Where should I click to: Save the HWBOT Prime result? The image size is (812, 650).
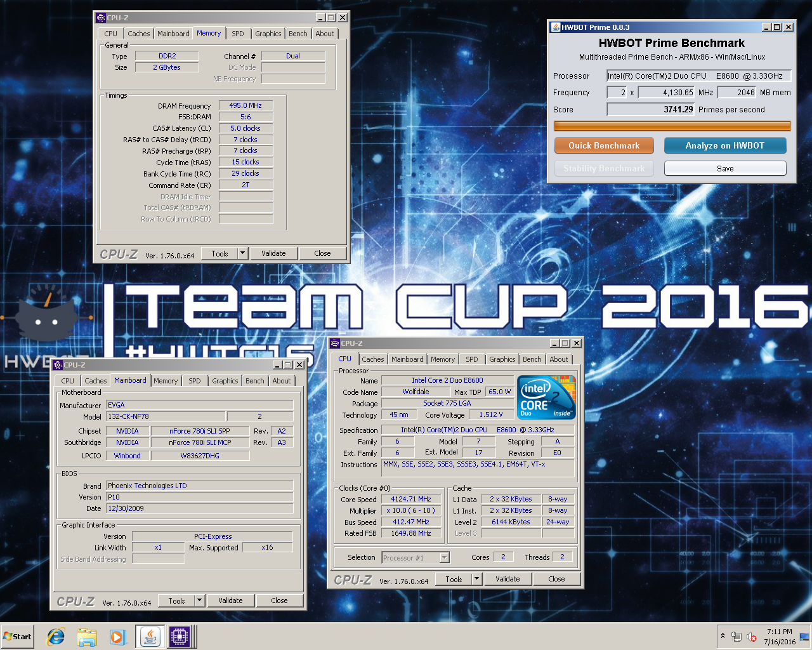point(725,168)
